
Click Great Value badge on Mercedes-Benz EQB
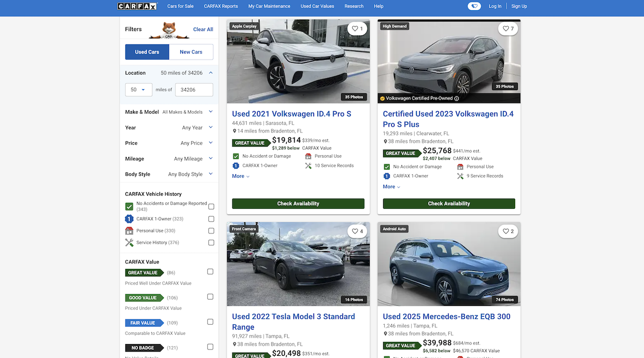(402, 346)
